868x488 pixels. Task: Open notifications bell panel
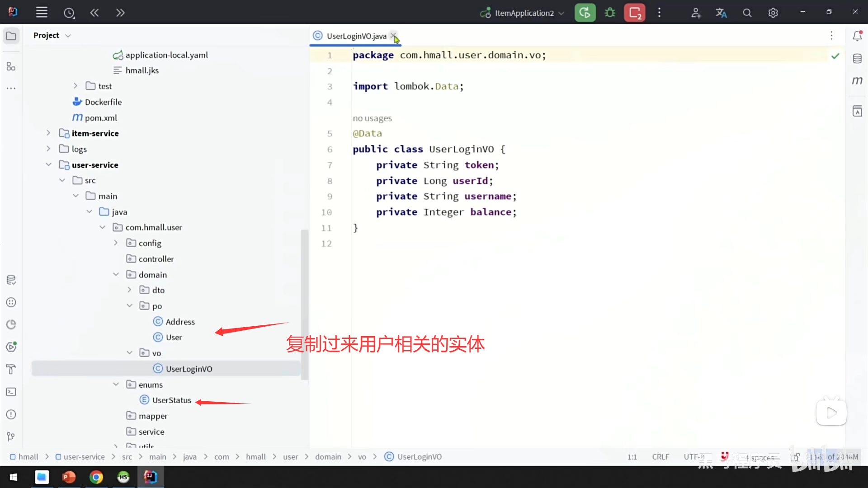coord(857,36)
